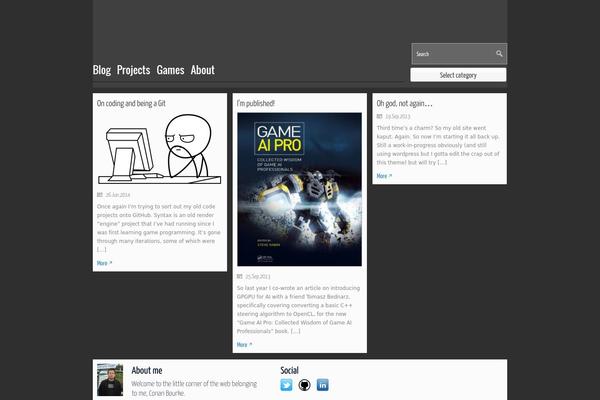Go to the Projects page

[133, 70]
